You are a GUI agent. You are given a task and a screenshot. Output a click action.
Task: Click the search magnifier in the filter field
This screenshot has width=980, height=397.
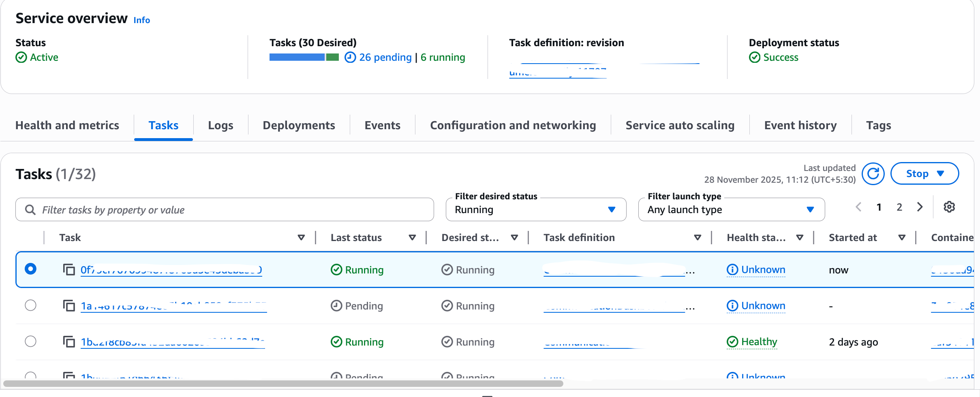(30, 209)
